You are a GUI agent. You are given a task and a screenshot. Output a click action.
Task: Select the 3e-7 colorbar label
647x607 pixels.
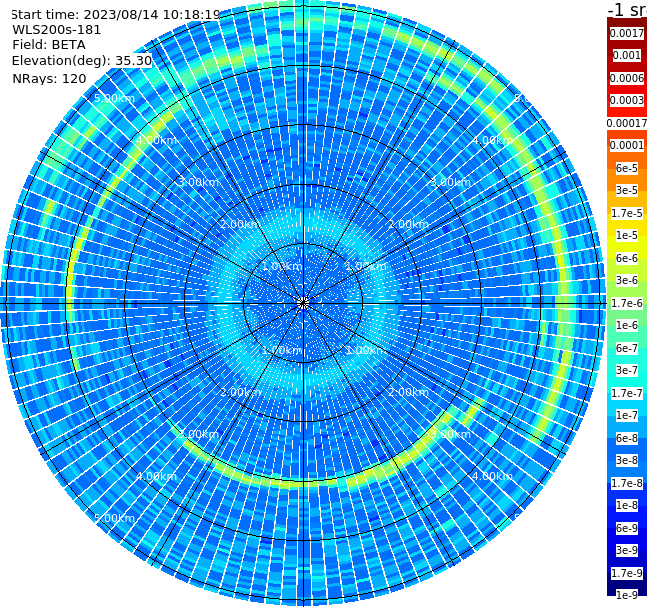tap(627, 370)
